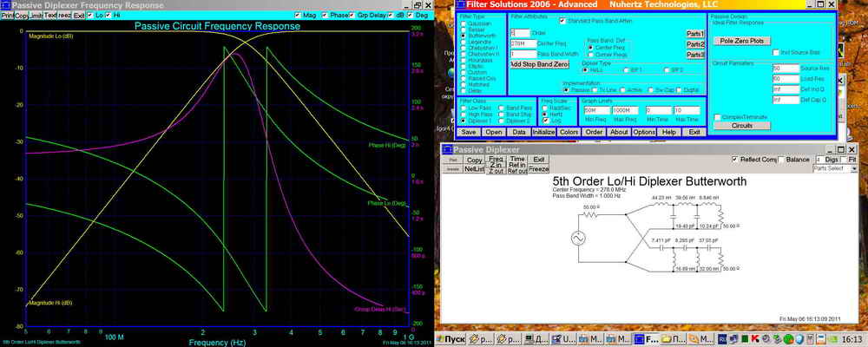Viewport: 868px width, 347px height.
Task: Select Sw Cap implementation
Action: click(650, 89)
